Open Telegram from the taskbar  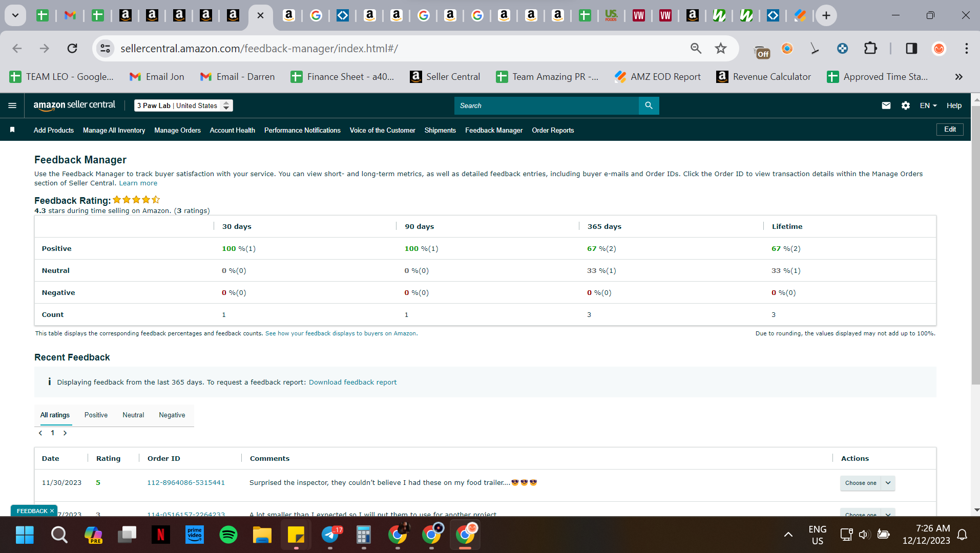click(330, 535)
